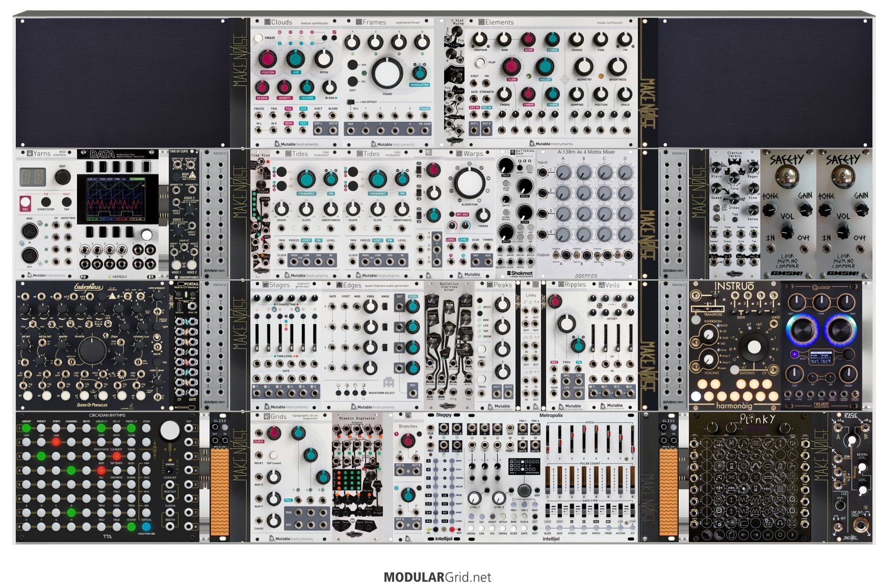Click the Elements SPACE knob
The image size is (876, 588).
pyautogui.click(x=625, y=94)
